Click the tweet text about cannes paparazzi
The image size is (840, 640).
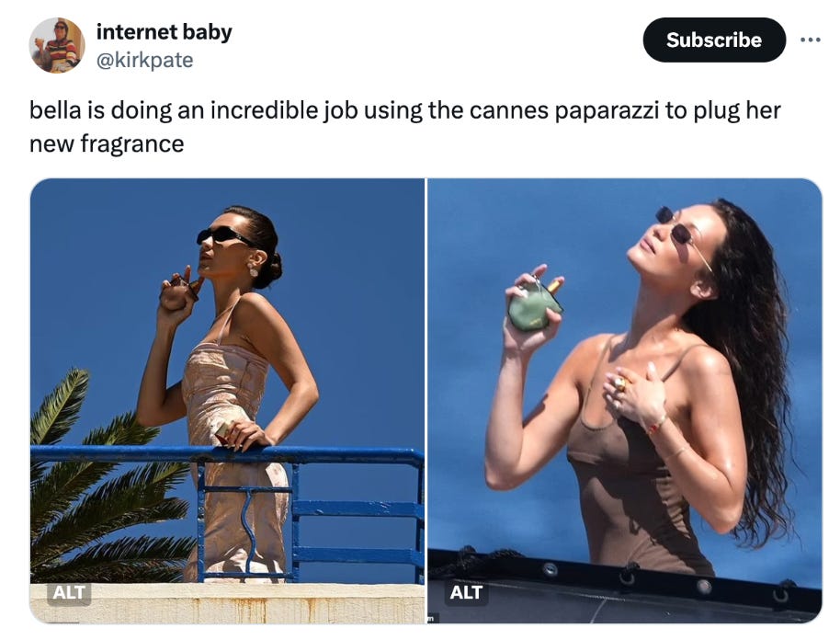click(405, 127)
